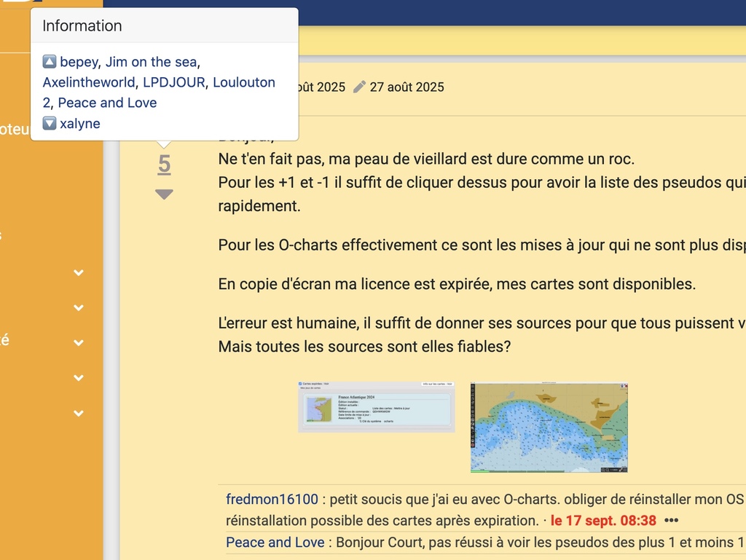The width and height of the screenshot is (746, 560).
Task: Select LPDJOUR in the voter list
Action: click(x=174, y=82)
